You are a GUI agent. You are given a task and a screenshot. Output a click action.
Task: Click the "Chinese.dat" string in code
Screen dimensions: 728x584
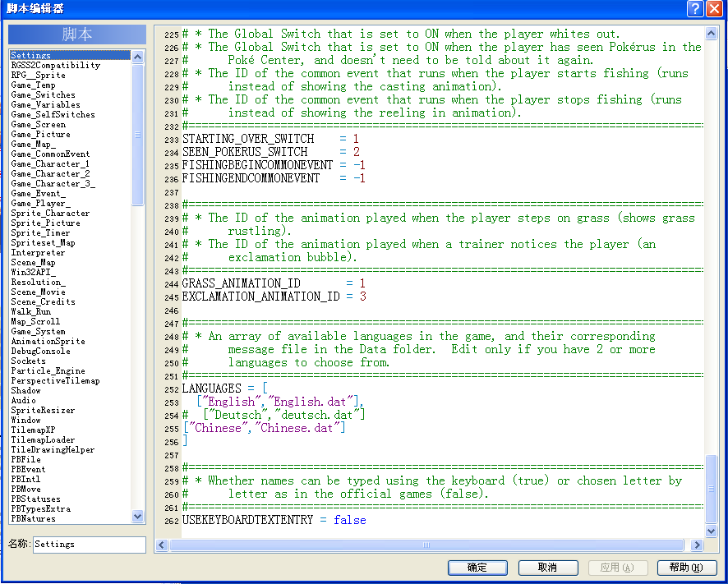click(297, 428)
